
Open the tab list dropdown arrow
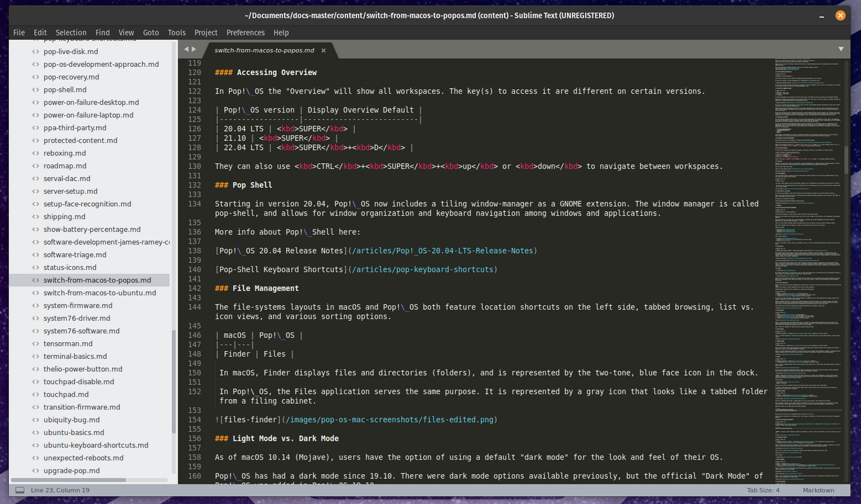841,49
